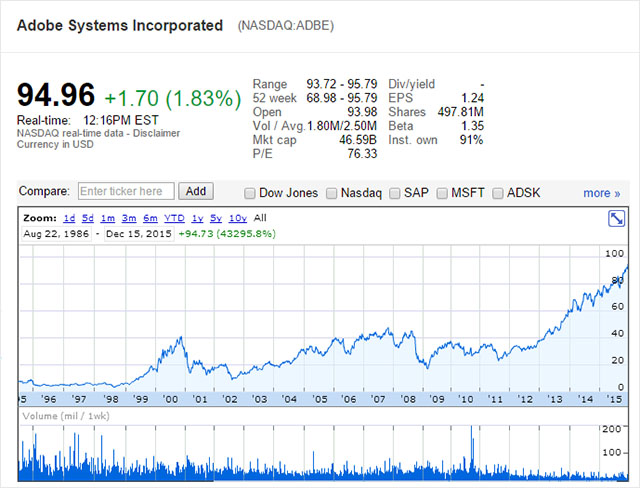
Task: Select the All zoom option
Action: 260,218
